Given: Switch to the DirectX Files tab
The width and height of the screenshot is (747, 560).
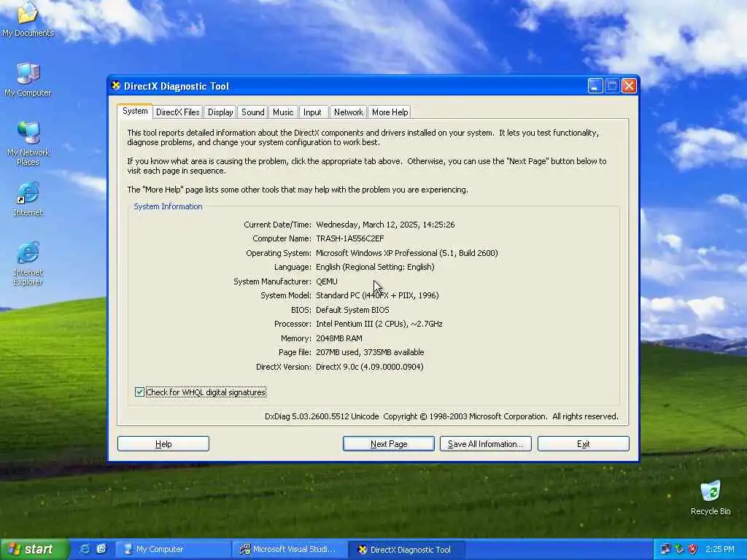Looking at the screenshot, I should point(178,112).
